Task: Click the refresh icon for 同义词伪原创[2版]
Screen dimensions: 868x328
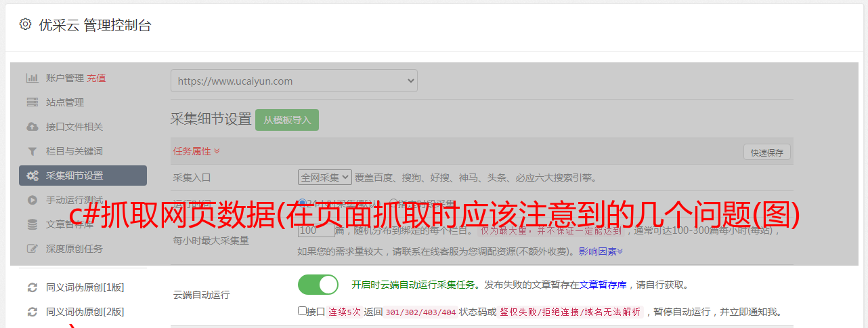Action: point(32,312)
